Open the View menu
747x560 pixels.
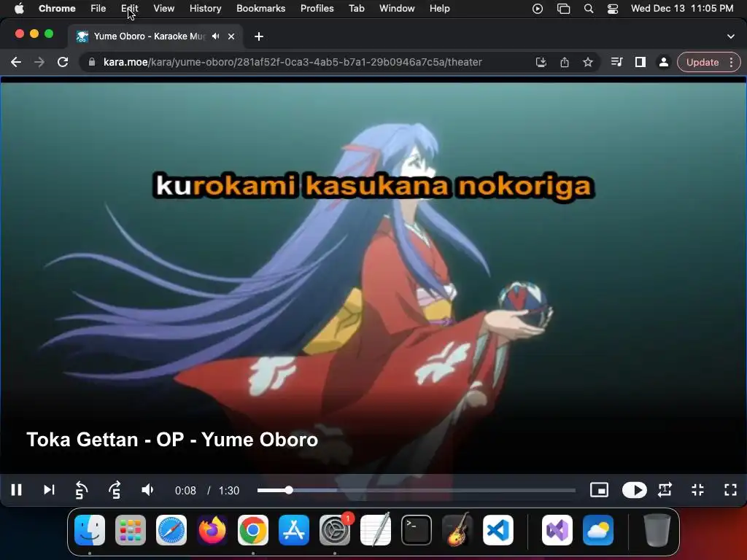point(164,9)
